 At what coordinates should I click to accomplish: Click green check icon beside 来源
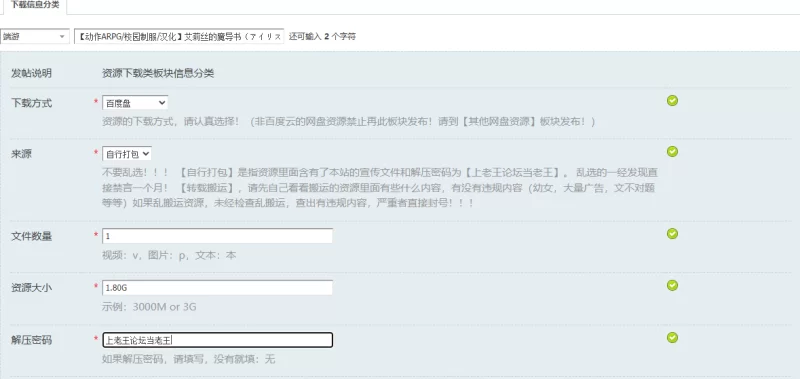pos(672,151)
